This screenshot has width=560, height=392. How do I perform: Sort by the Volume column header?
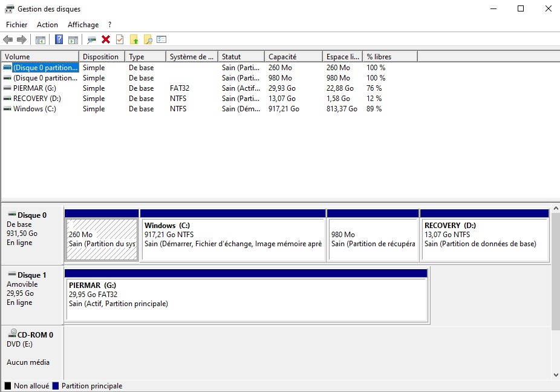pyautogui.click(x=40, y=57)
